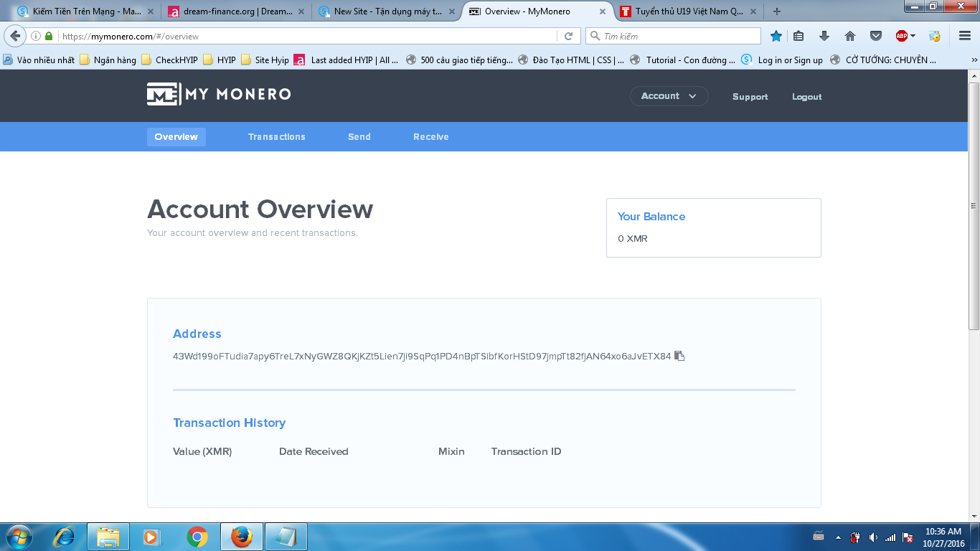Open Windows Explorer from the taskbar
The height and width of the screenshot is (551, 980).
point(108,537)
